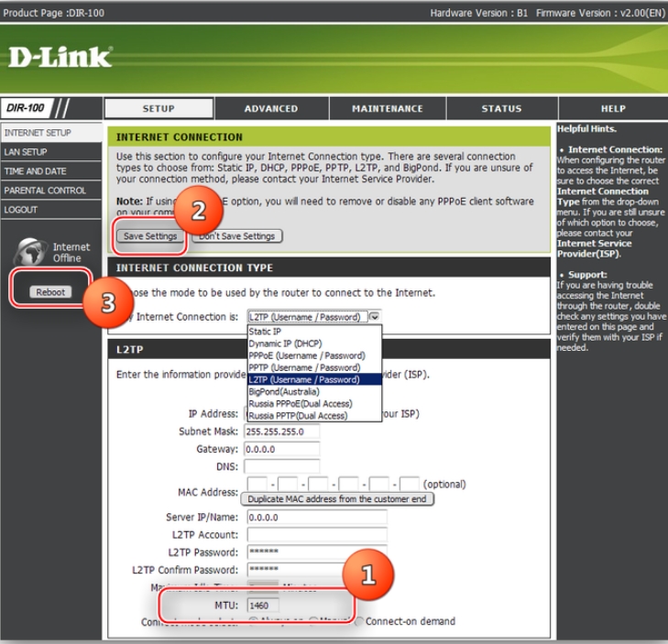668x644 pixels.
Task: Select Russia PPTP(Dual Access) option
Action: (x=314, y=415)
